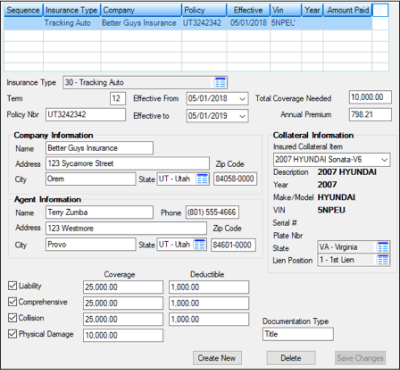The image size is (400, 370).
Task: Click the Save Changes button
Action: coord(360,358)
